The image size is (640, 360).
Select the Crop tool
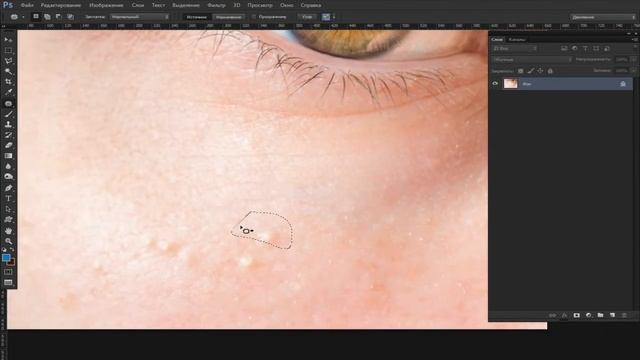[x=8, y=82]
